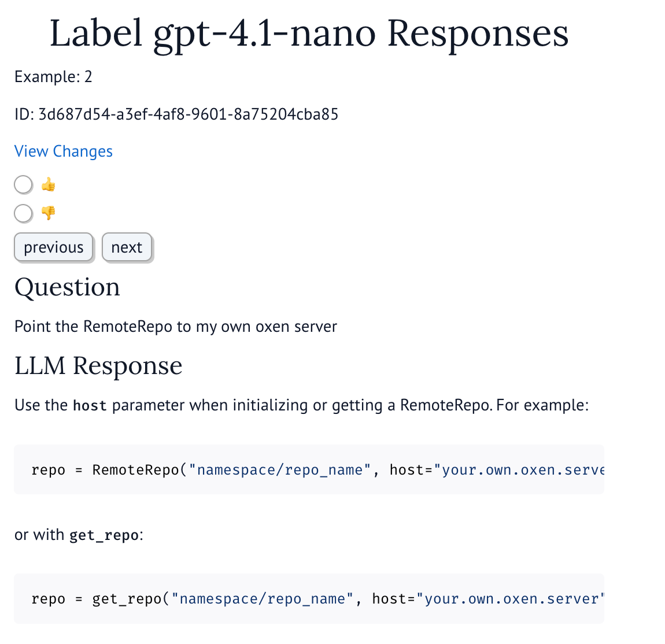Click the Example: 2 label

coord(53,77)
